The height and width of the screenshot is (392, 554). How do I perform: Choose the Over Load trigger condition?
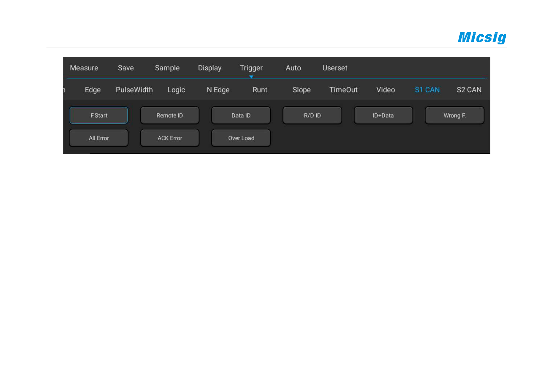click(241, 138)
